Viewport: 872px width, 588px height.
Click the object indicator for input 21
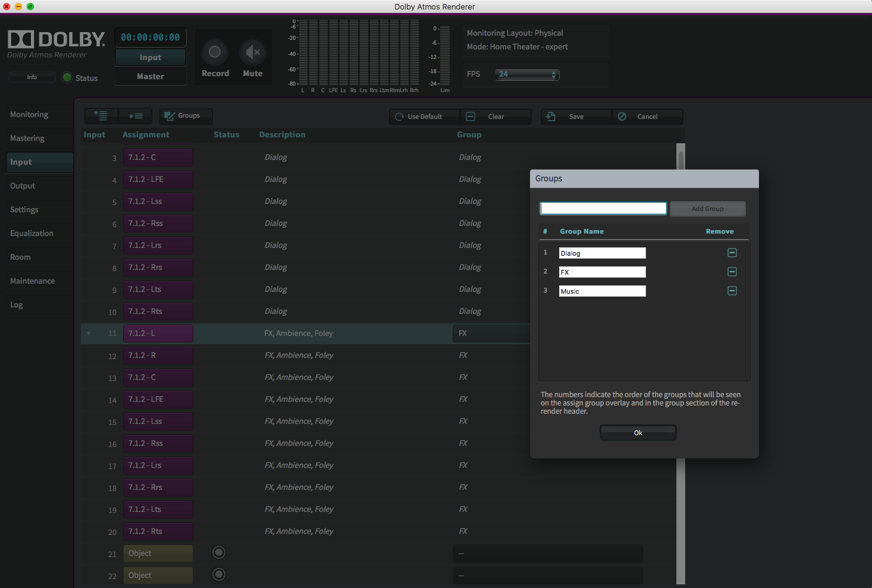tap(218, 552)
